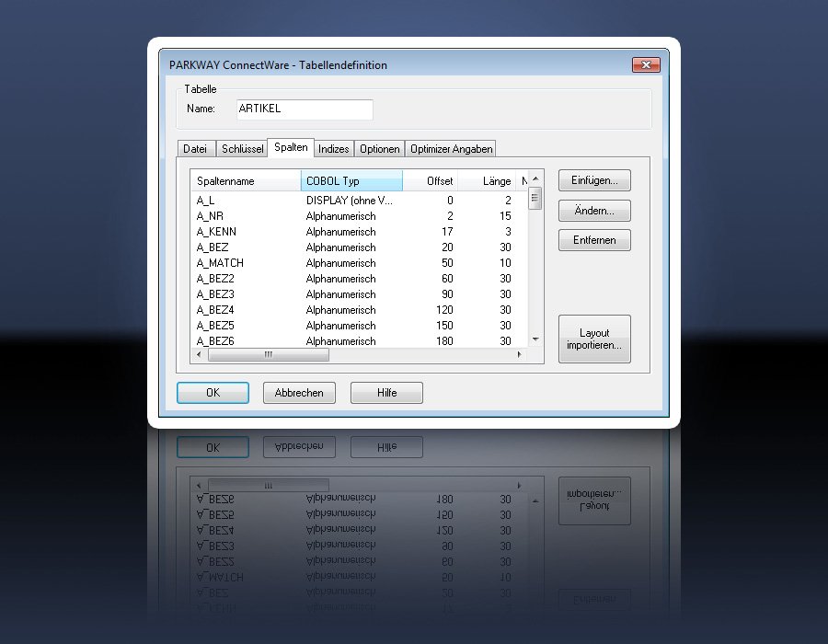The height and width of the screenshot is (644, 828).
Task: Select the A_MATCH column row
Action: 359,263
